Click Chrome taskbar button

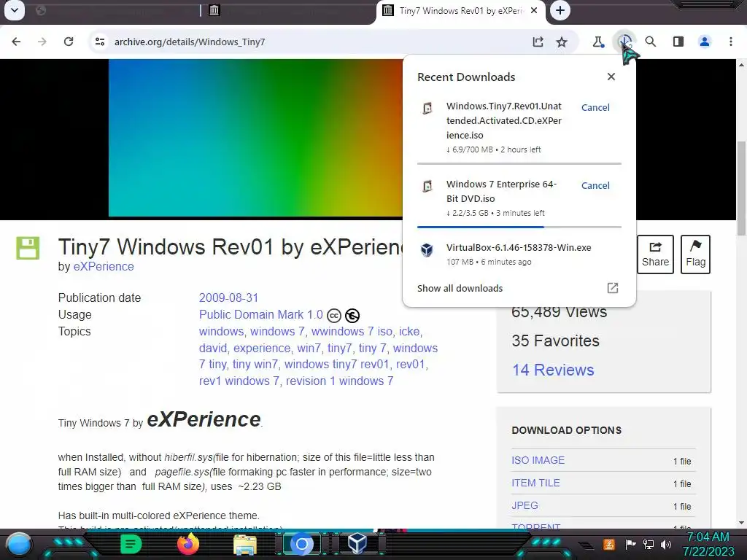pos(301,544)
